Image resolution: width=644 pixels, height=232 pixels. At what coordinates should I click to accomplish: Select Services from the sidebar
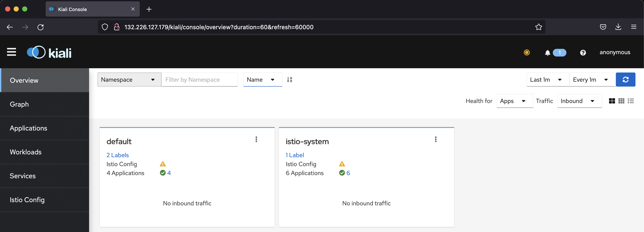23,176
